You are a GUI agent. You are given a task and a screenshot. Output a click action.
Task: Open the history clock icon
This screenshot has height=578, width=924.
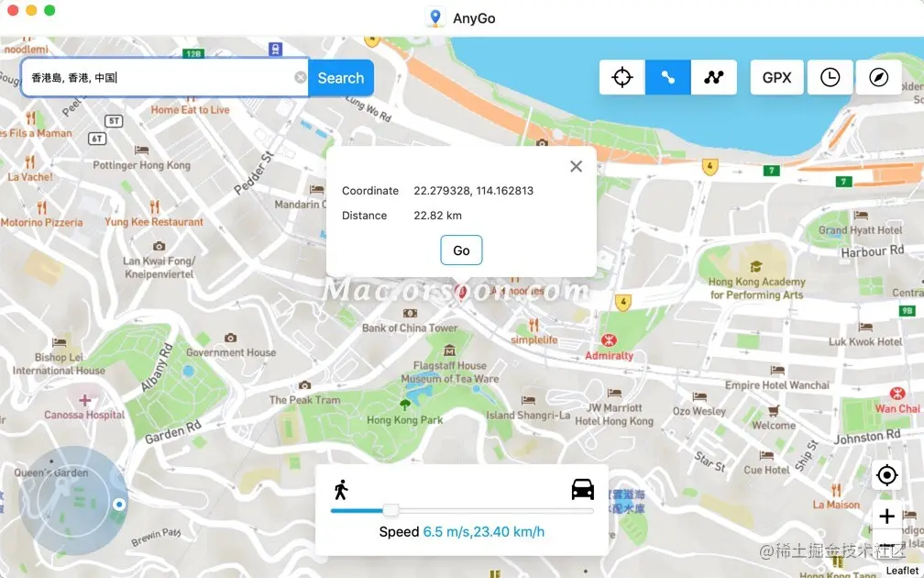click(x=830, y=77)
